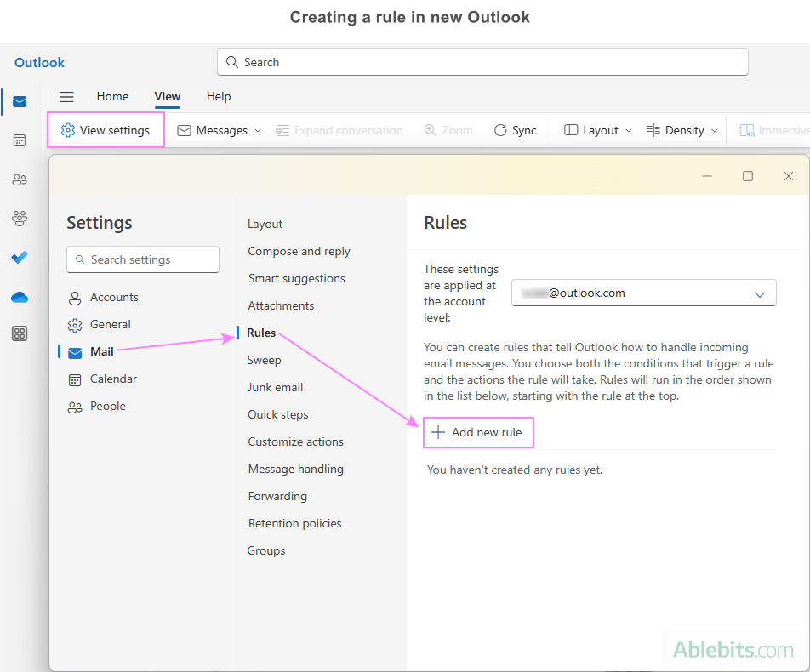Open Microsoft To Do from the sidebar
Screen dimensions: 810x672
click(19, 258)
